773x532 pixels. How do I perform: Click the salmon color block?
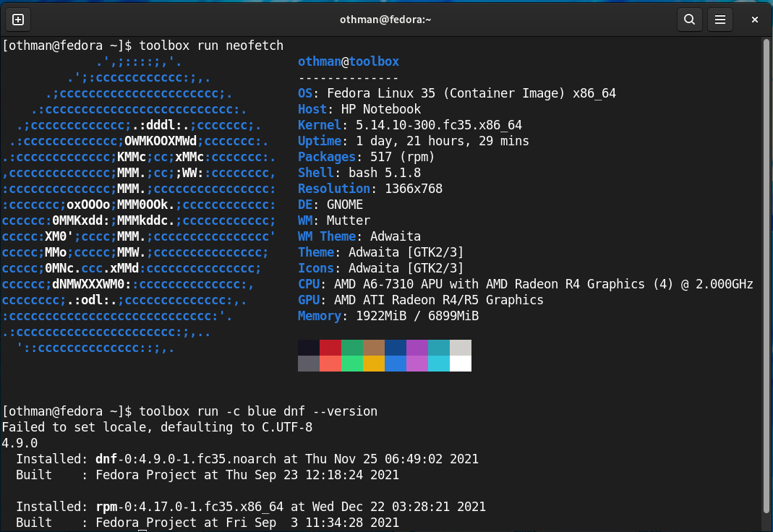[330, 364]
